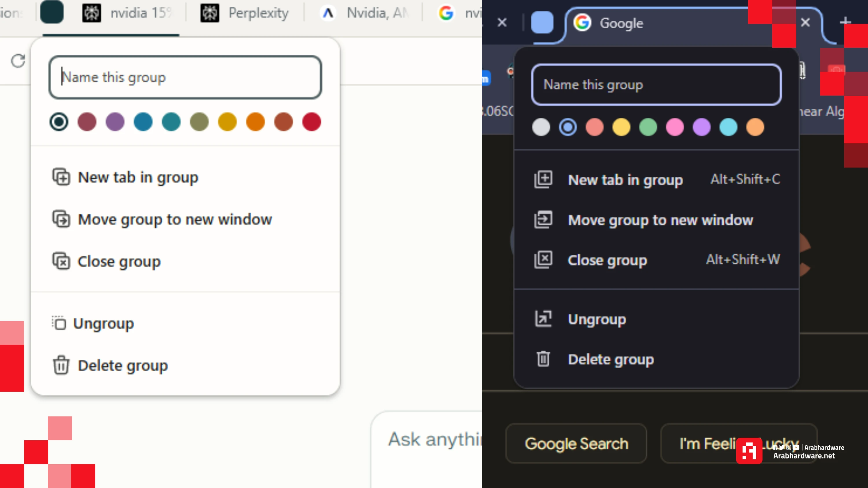
Task: Pick the teal swatch in left popup
Action: pyautogui.click(x=171, y=122)
